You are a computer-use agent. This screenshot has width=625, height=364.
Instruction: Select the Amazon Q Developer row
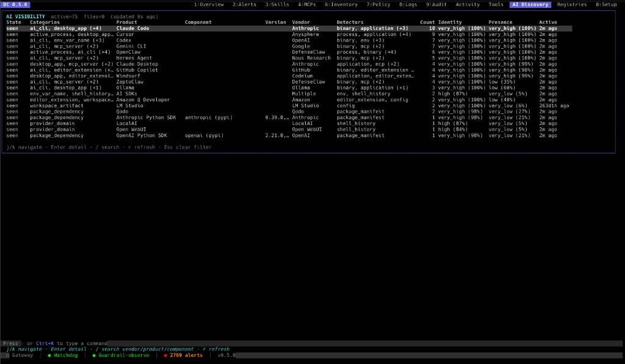[289, 100]
